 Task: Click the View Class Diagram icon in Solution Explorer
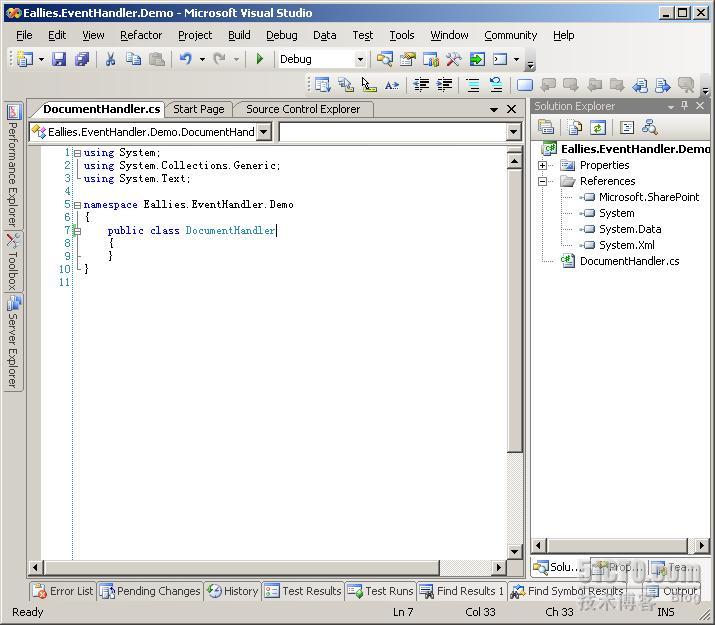click(x=649, y=128)
